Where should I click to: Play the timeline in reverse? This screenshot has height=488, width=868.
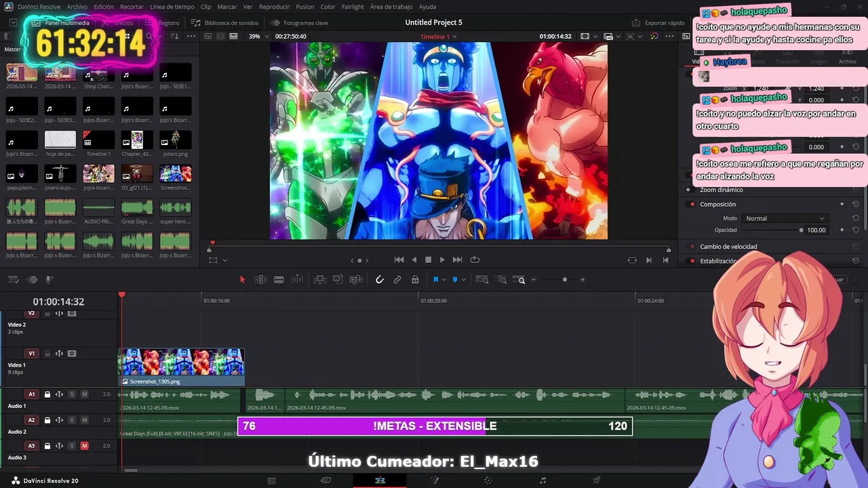(x=414, y=260)
